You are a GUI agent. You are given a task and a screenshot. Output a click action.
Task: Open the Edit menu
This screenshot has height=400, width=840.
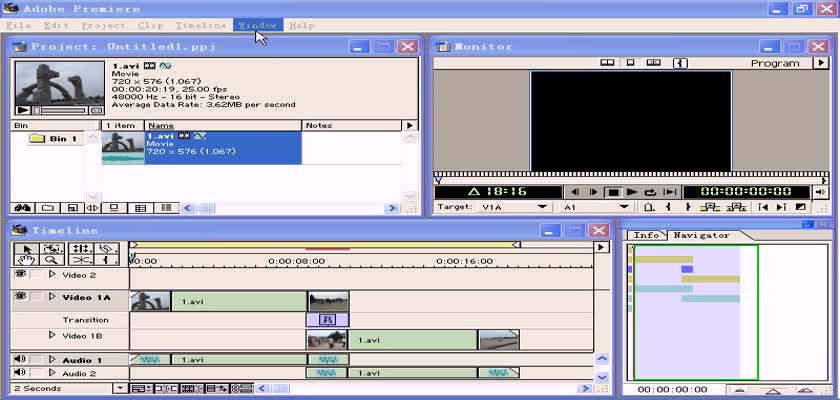[x=56, y=25]
